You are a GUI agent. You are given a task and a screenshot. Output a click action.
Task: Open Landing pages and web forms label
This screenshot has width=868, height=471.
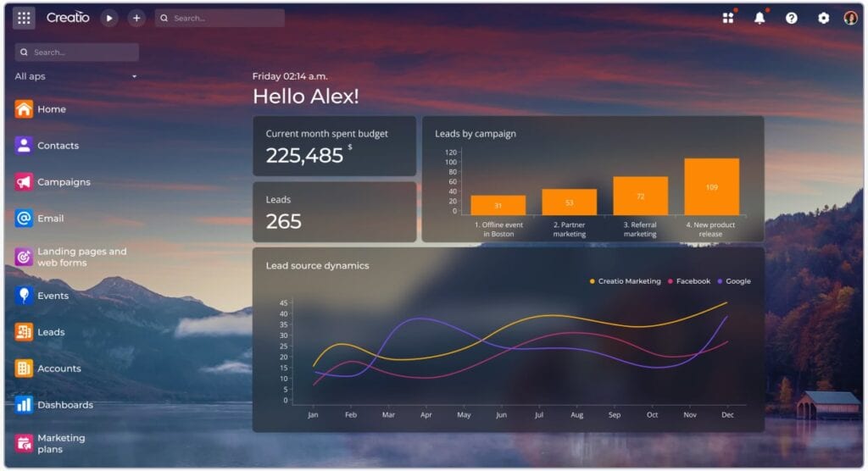click(82, 257)
